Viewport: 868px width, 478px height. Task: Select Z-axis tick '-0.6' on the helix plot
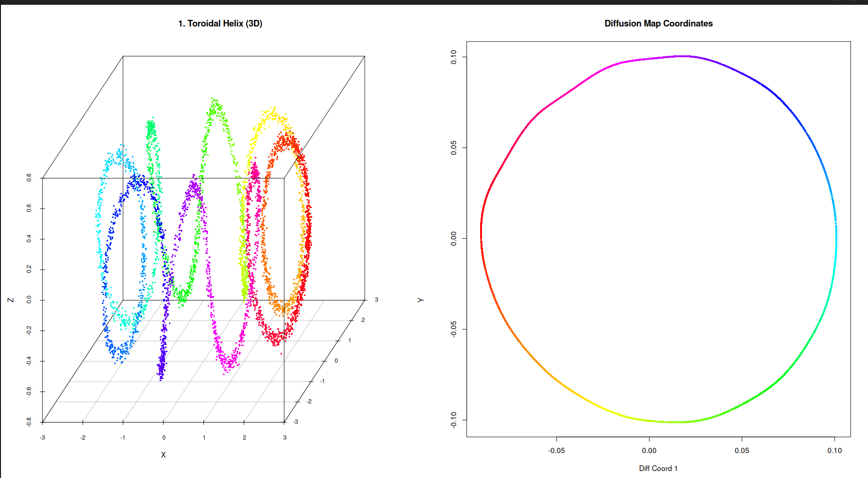pyautogui.click(x=29, y=391)
